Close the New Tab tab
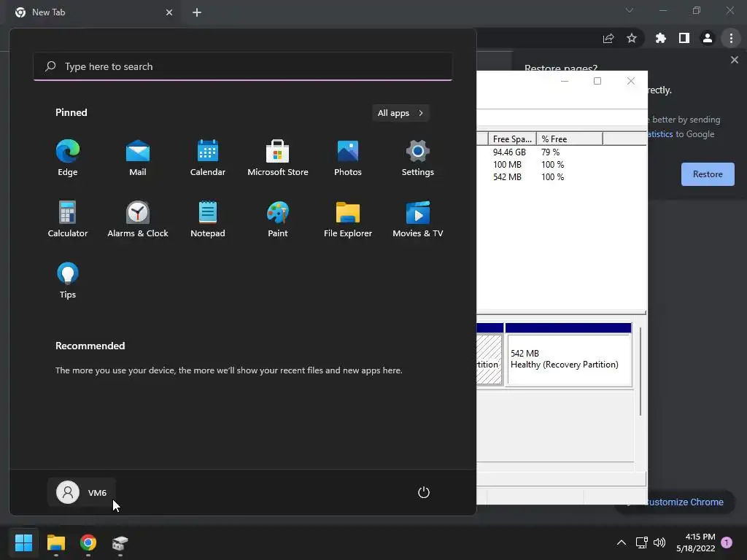Screen dimensions: 747x560 coord(169,12)
